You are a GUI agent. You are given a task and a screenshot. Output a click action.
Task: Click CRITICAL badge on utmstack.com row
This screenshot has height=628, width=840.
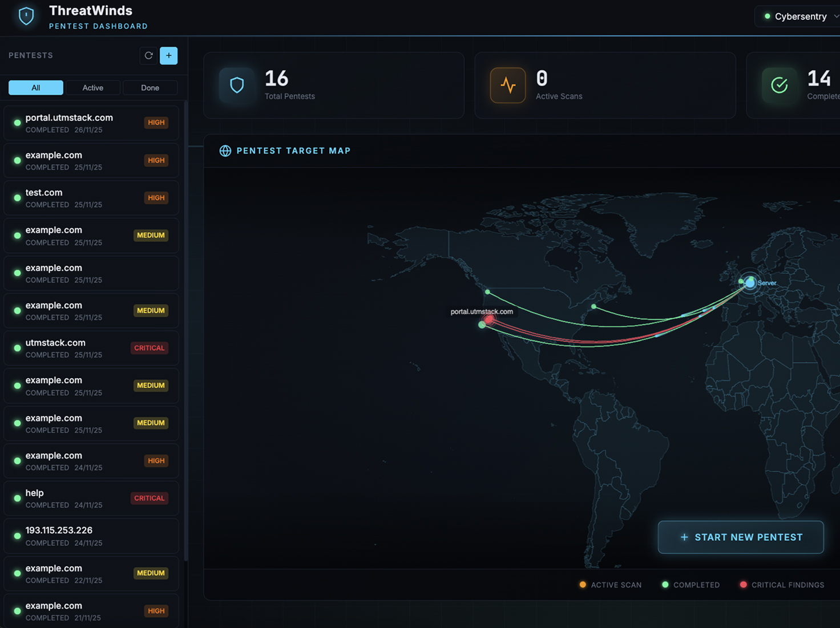tap(150, 348)
